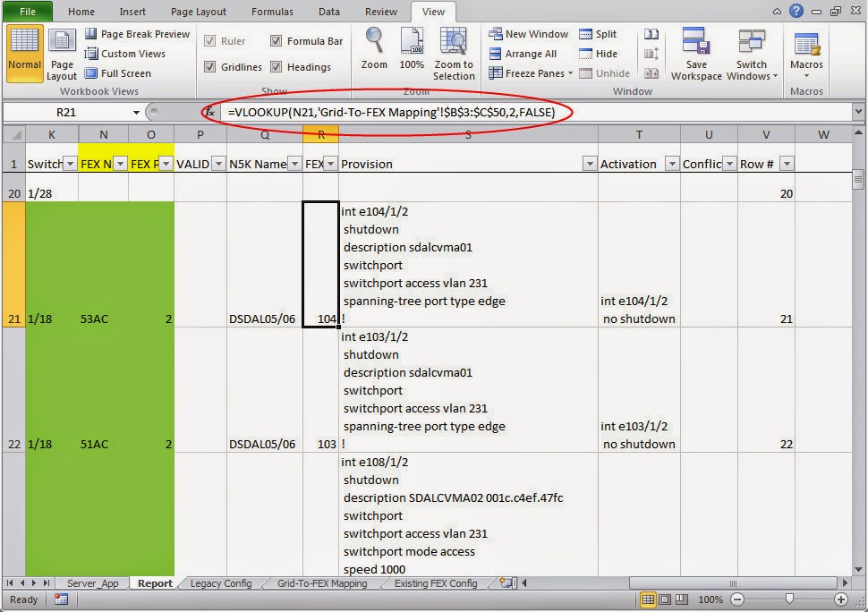
Task: Click the 100% zoom icon
Action: 411,47
